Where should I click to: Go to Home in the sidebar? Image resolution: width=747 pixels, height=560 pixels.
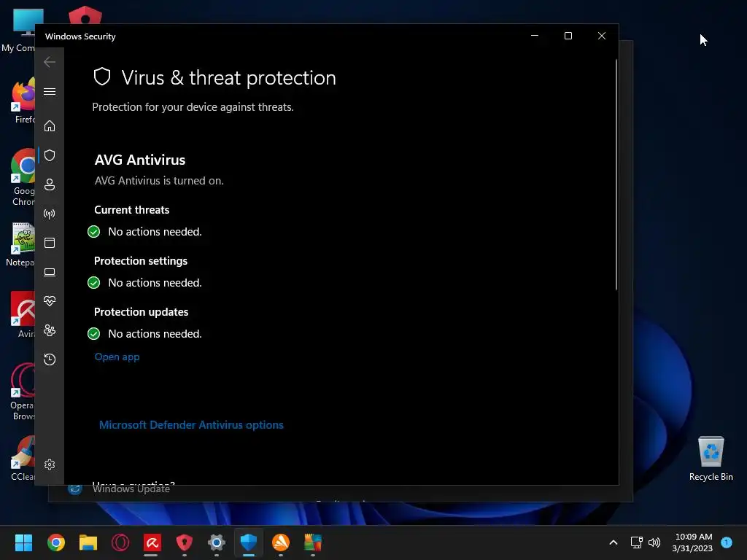pos(50,126)
